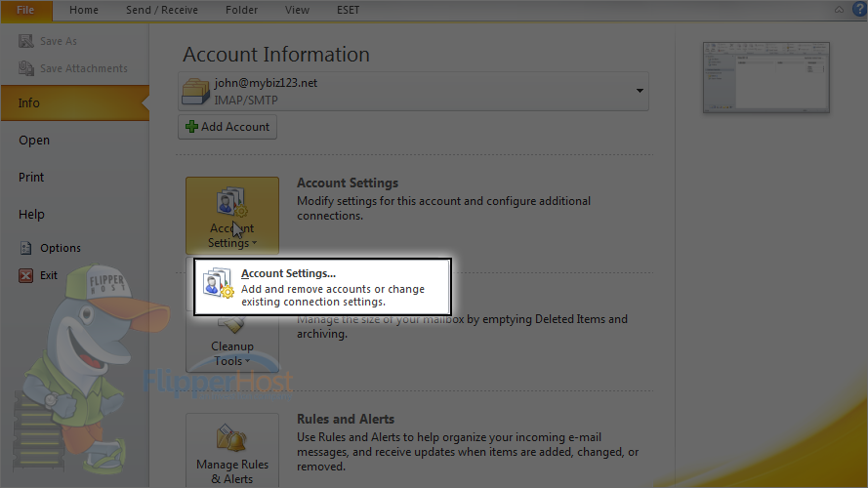
Task: Click the red Exit icon
Action: click(25, 275)
